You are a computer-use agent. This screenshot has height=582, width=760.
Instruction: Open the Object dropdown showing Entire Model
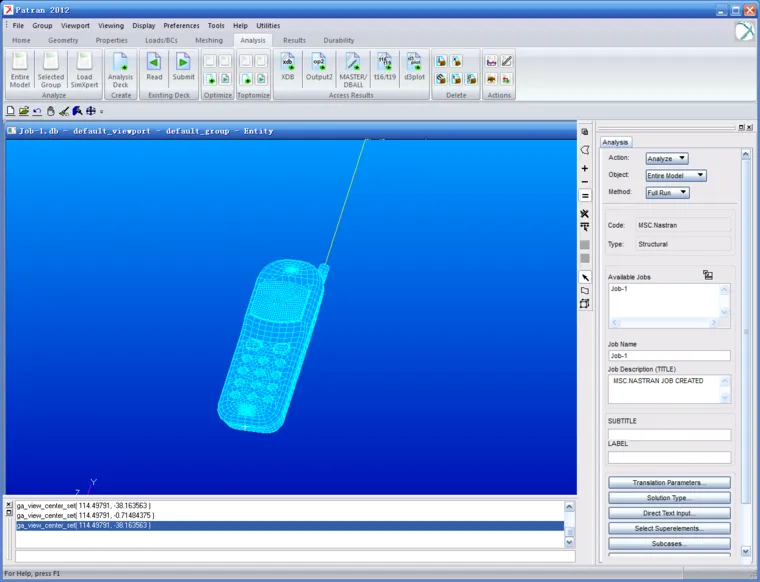click(x=676, y=175)
